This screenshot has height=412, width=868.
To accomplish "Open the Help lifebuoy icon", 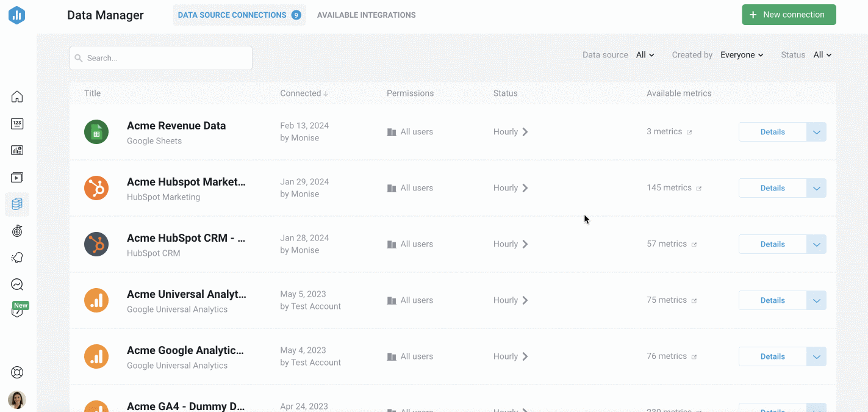I will coord(17,372).
